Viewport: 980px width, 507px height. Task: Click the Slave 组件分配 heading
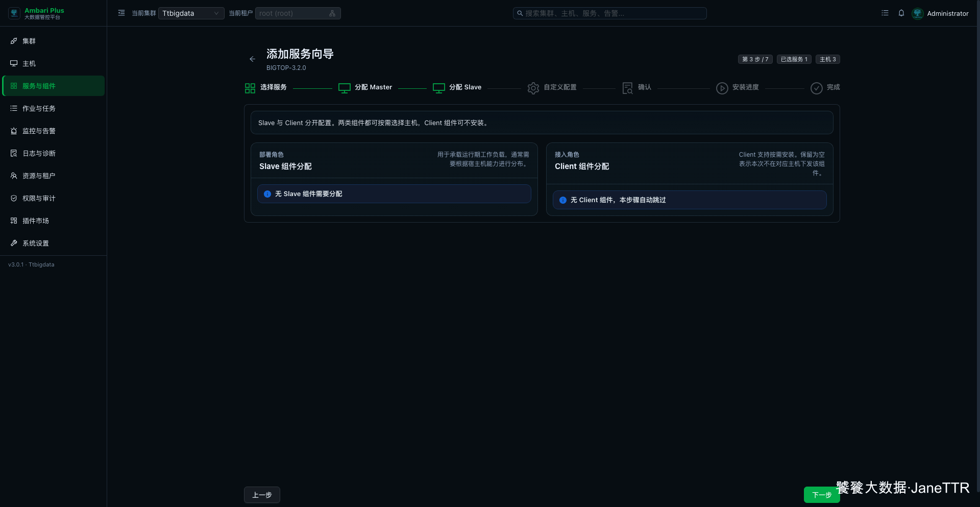coord(285,166)
